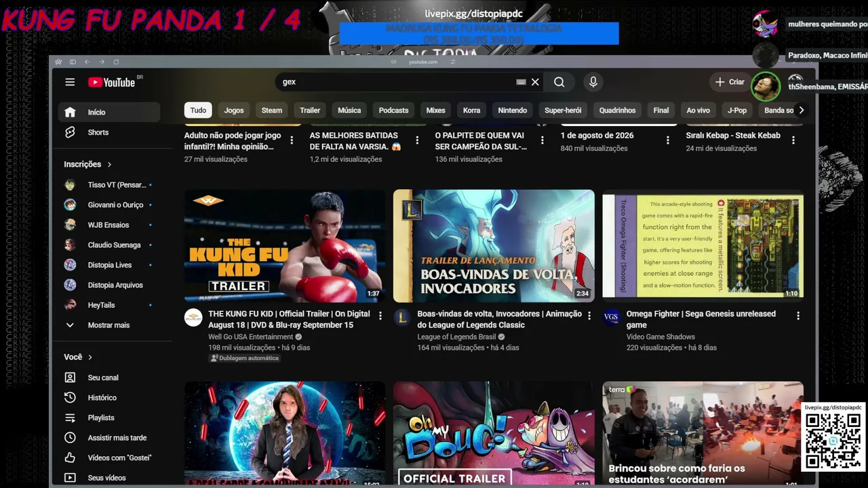Open WJB Ensaios subscription channel

[109, 225]
